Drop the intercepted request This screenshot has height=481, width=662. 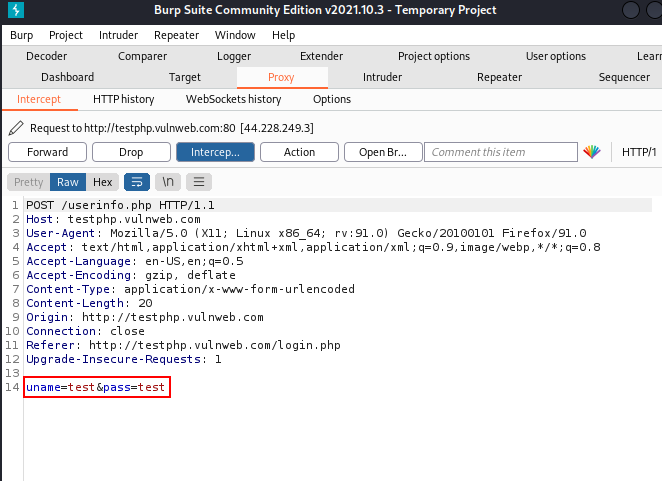pyautogui.click(x=131, y=152)
